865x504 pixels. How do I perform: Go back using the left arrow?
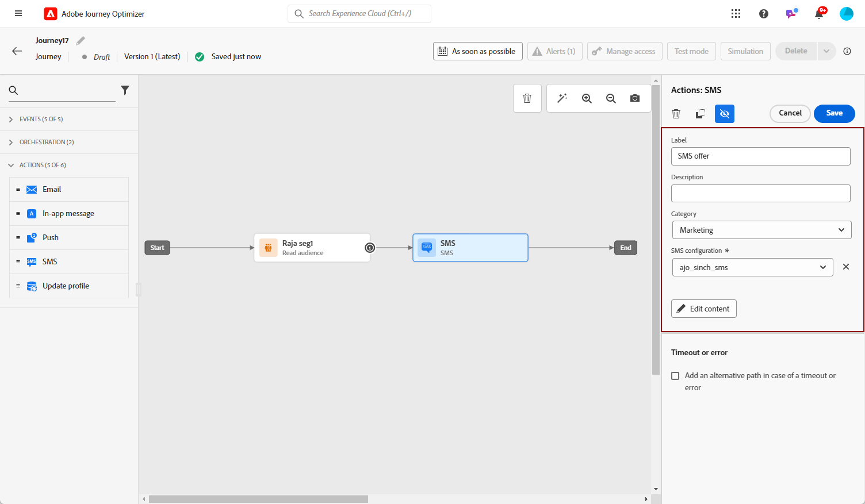tap(17, 51)
